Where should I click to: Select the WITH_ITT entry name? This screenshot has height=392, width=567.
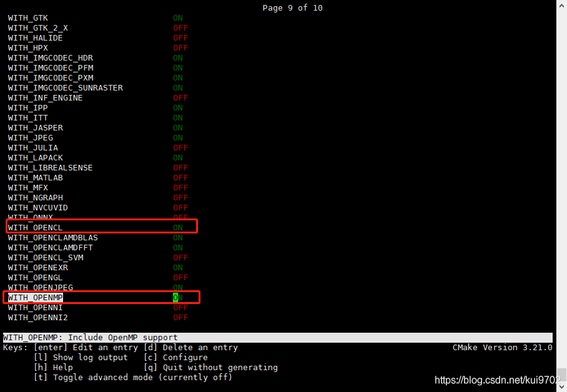[28, 118]
